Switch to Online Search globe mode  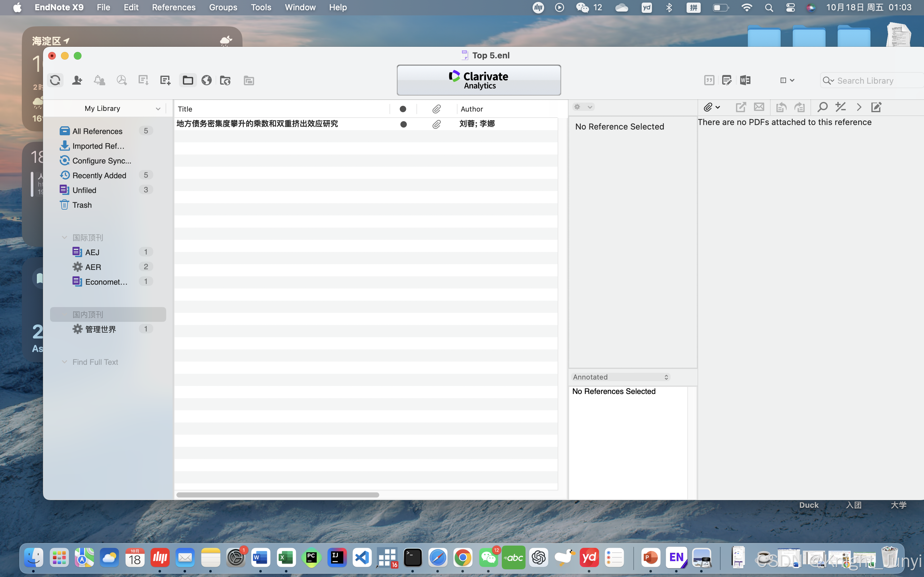coord(207,80)
